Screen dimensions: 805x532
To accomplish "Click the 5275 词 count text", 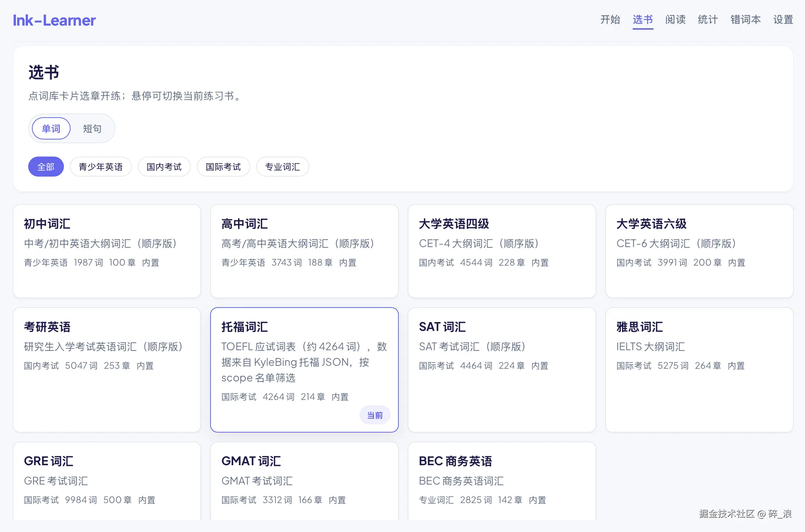I will point(673,365).
